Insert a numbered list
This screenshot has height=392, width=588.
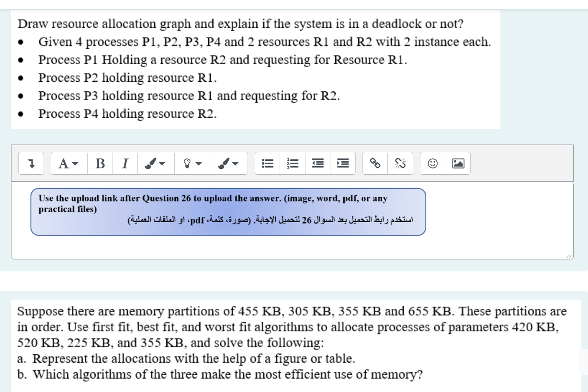tap(293, 163)
